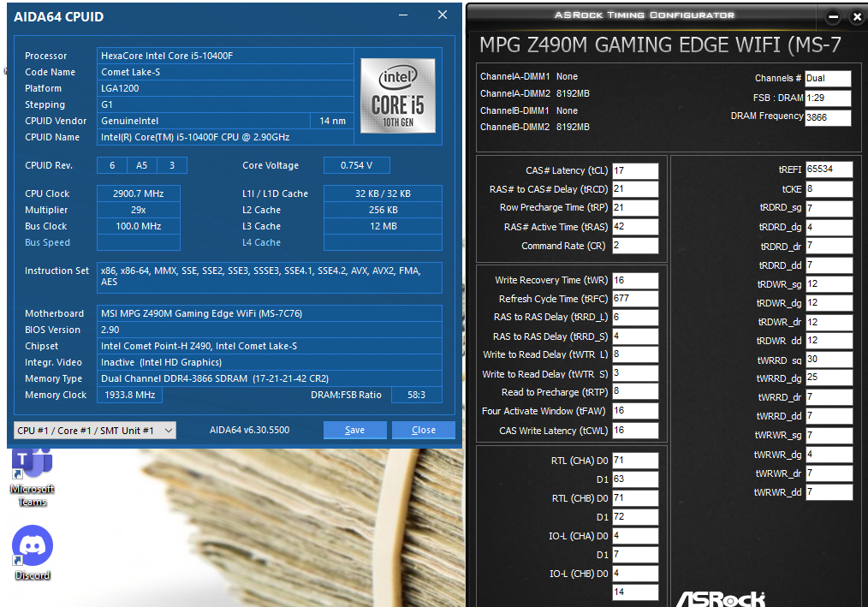This screenshot has height=607, width=868.
Task: Click the tRDWR_sg value field
Action: click(x=829, y=284)
